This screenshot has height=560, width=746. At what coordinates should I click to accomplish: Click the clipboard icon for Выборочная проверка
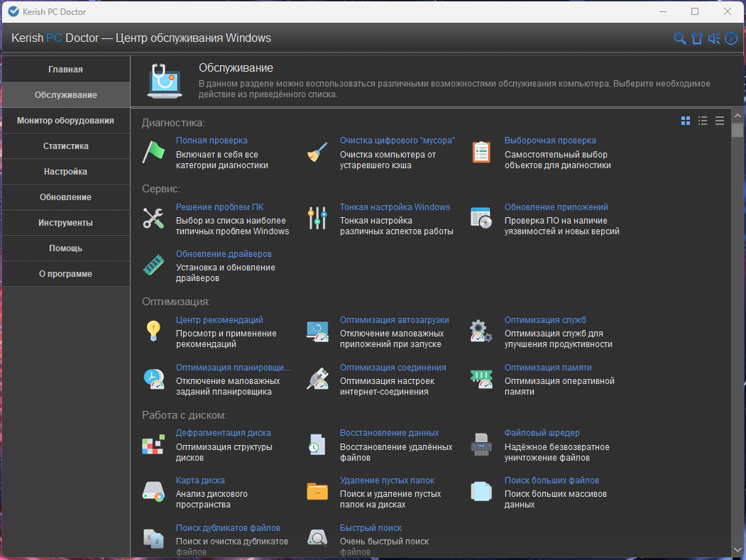point(481,153)
